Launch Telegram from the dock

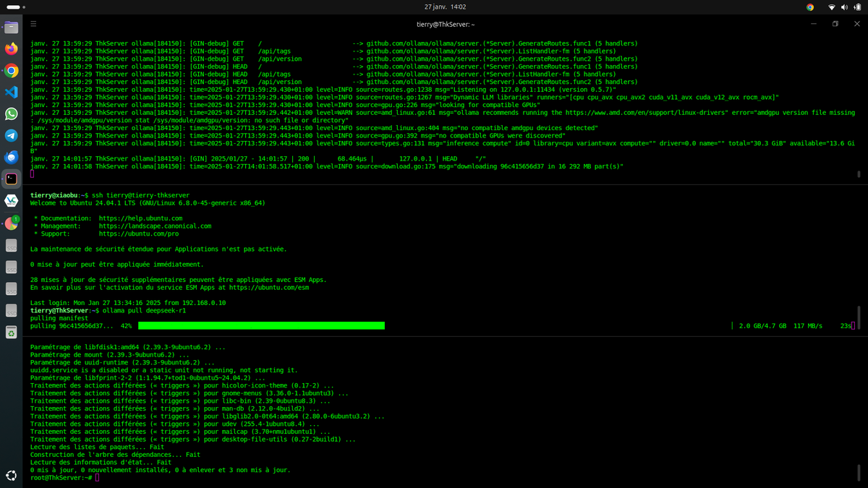click(x=10, y=136)
